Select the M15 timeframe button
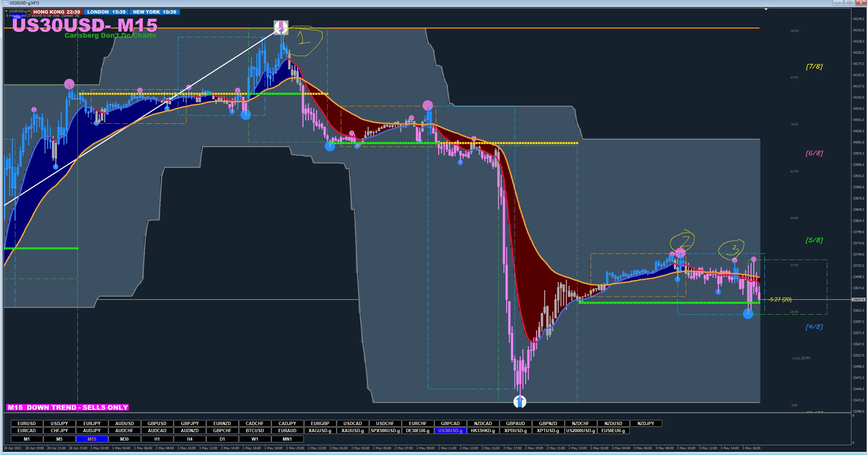Screen dimensions: 868x455 click(92, 439)
